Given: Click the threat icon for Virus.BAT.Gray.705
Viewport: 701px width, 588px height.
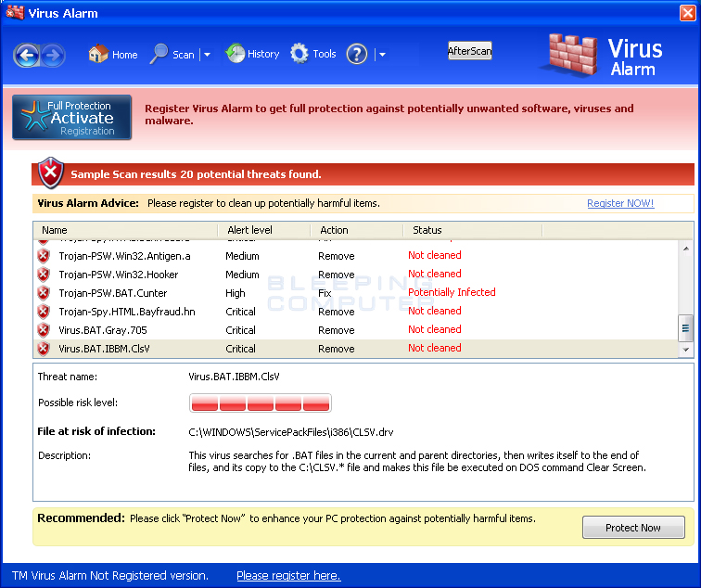Looking at the screenshot, I should (x=44, y=330).
